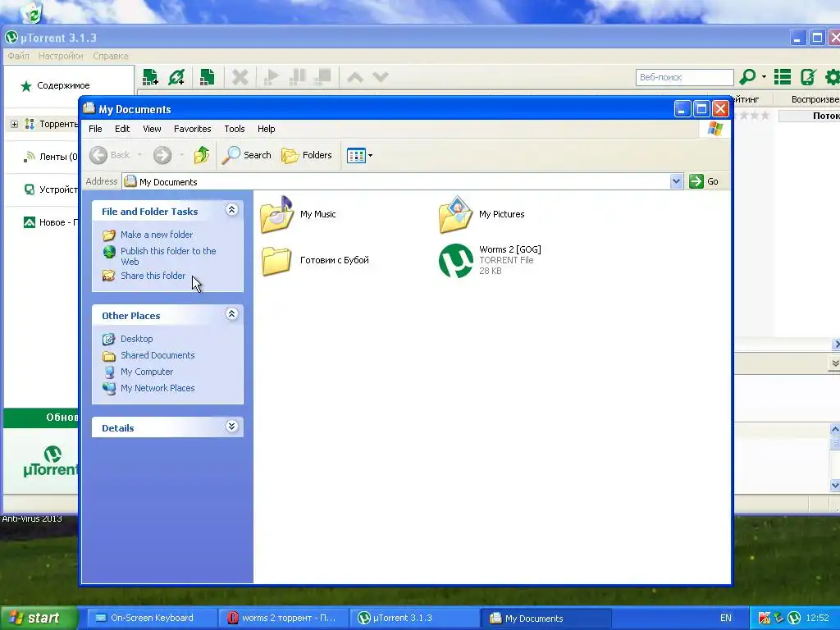Open Настройки menu in µTorrent
The width and height of the screenshot is (840, 630).
click(61, 56)
